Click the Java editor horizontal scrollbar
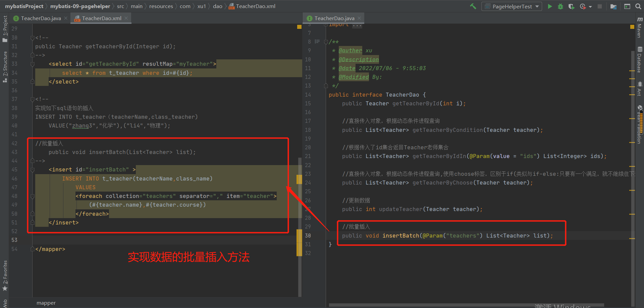Image resolution: width=644 pixels, height=308 pixels. tap(466, 305)
